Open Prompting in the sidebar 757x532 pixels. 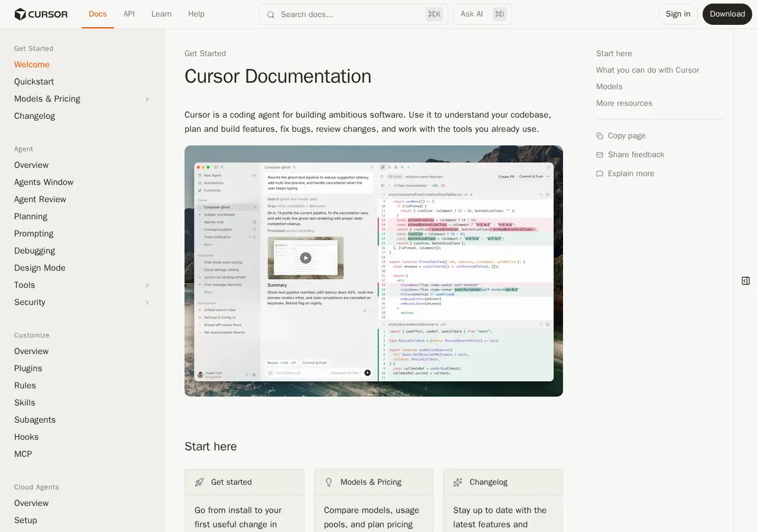(34, 233)
